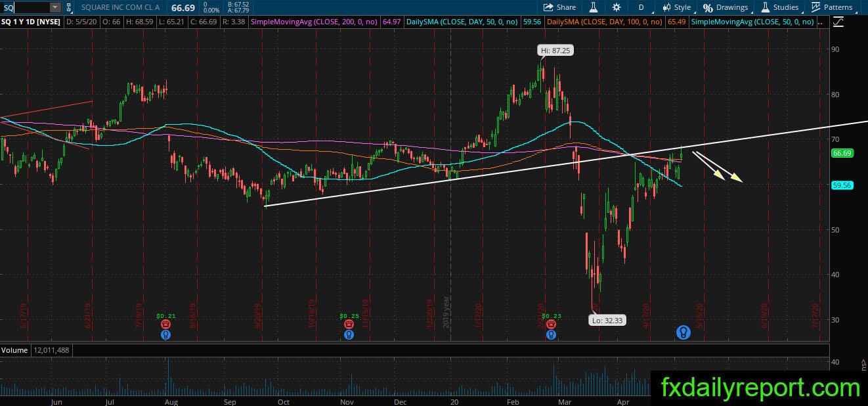
Task: Click the 64.97 SMA value
Action: pos(392,22)
